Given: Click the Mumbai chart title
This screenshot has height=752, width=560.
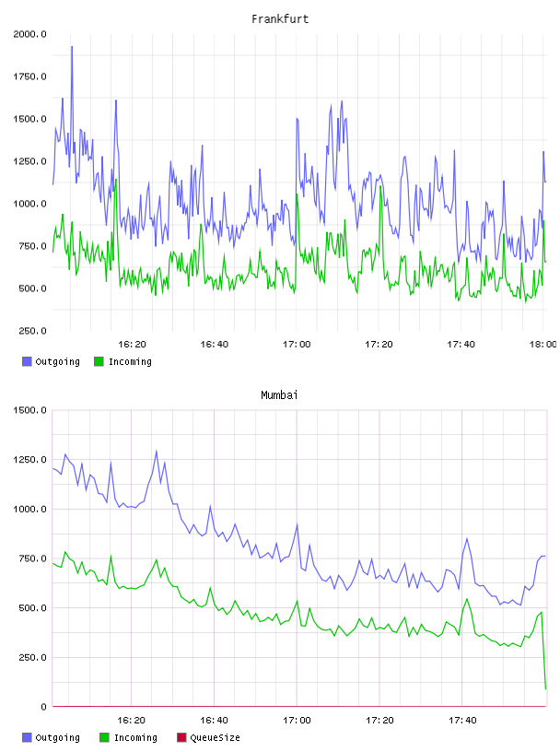Looking at the screenshot, I should [279, 395].
